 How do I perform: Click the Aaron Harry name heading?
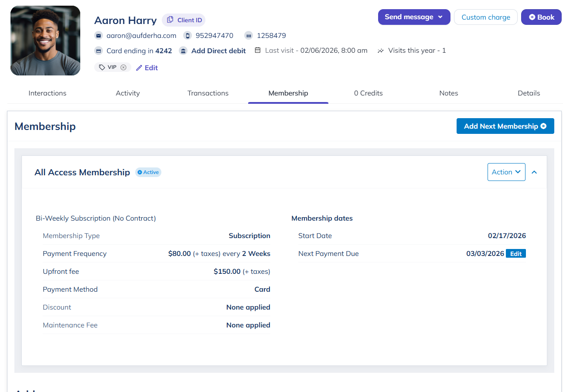125,20
